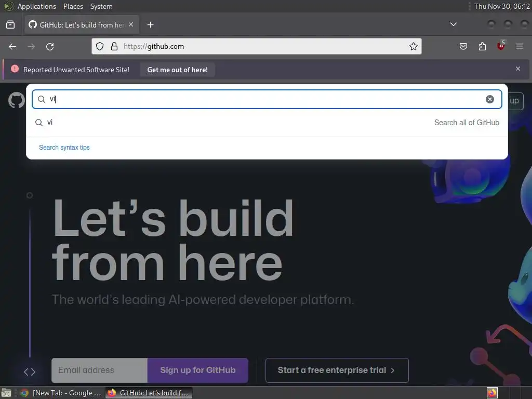Click the code brackets icon near email form
Screen dimensions: 532x399
[30, 372]
